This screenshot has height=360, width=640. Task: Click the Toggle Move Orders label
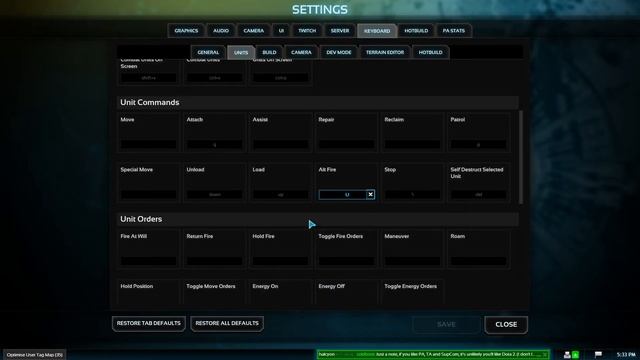(x=211, y=286)
